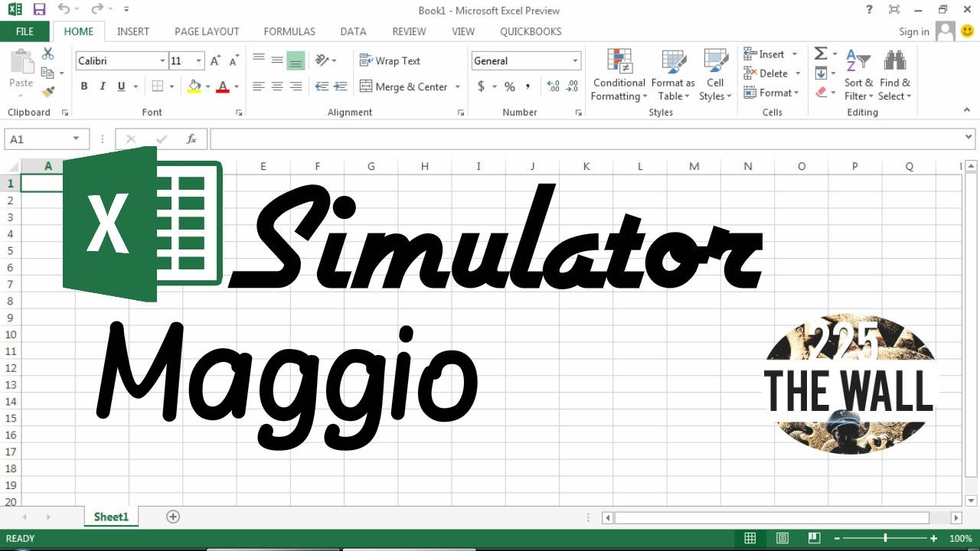
Task: Click the Redo arrow in title bar
Action: 96,10
